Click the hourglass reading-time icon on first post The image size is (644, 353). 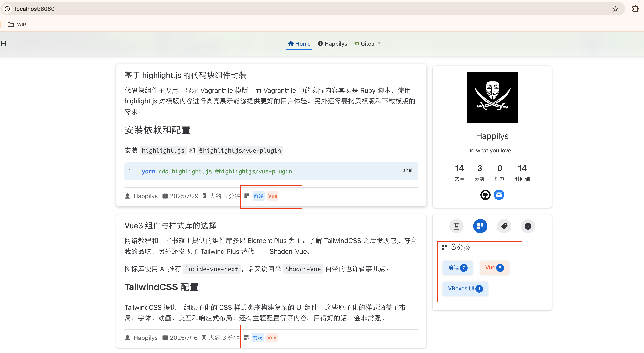tap(205, 196)
